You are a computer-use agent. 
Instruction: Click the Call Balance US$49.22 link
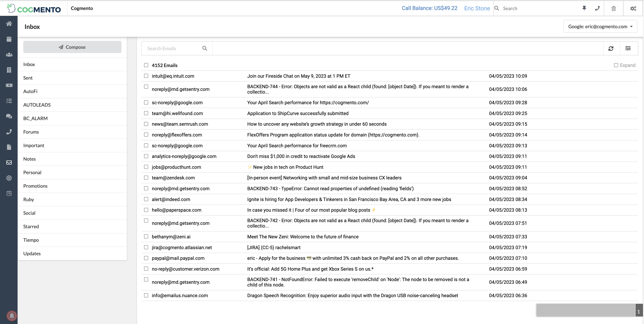[x=430, y=8]
